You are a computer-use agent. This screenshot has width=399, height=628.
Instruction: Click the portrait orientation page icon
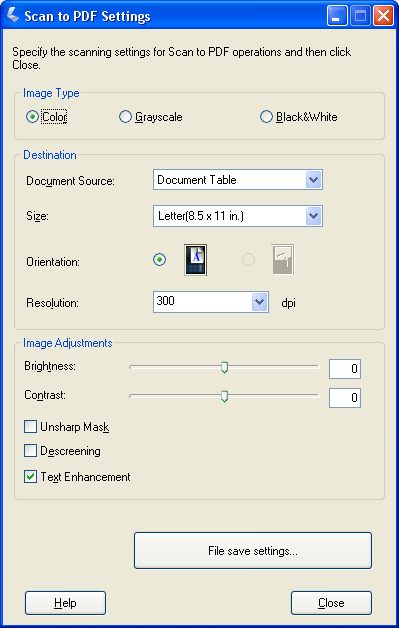(195, 260)
